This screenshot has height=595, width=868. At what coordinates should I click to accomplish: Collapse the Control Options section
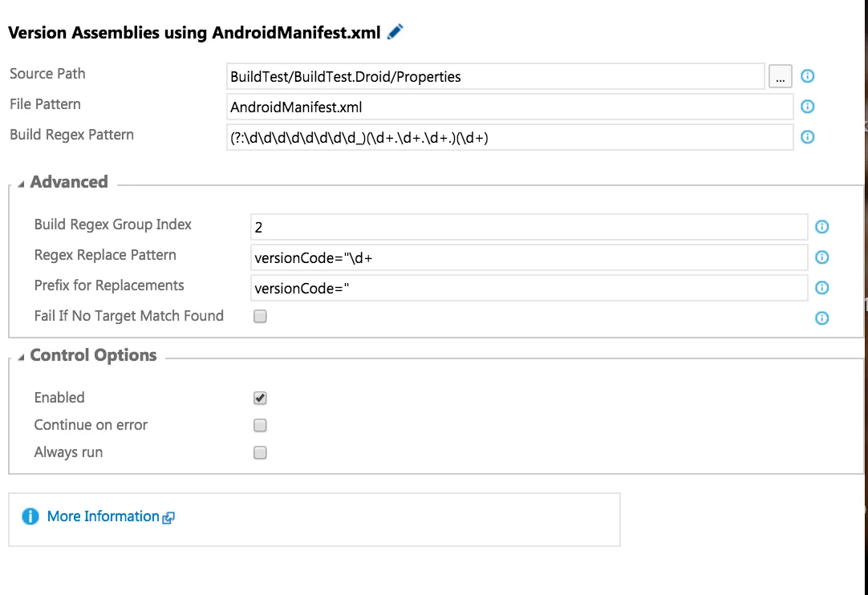pyautogui.click(x=22, y=357)
